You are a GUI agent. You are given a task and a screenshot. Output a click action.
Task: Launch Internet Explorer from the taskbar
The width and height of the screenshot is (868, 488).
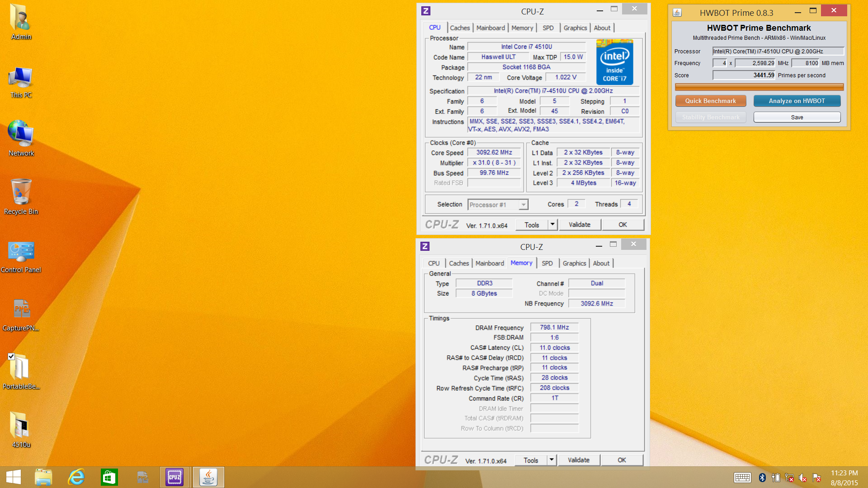tap(76, 477)
